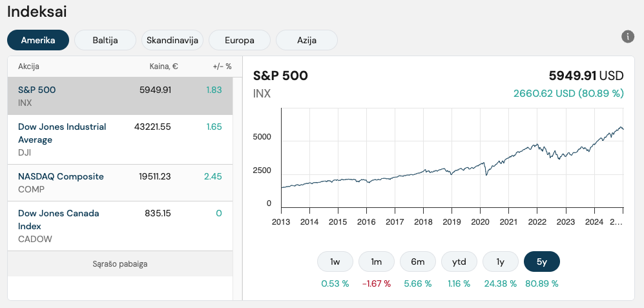644x308 pixels.
Task: Open the Dow Jones Canada Index row
Action: pos(120,226)
